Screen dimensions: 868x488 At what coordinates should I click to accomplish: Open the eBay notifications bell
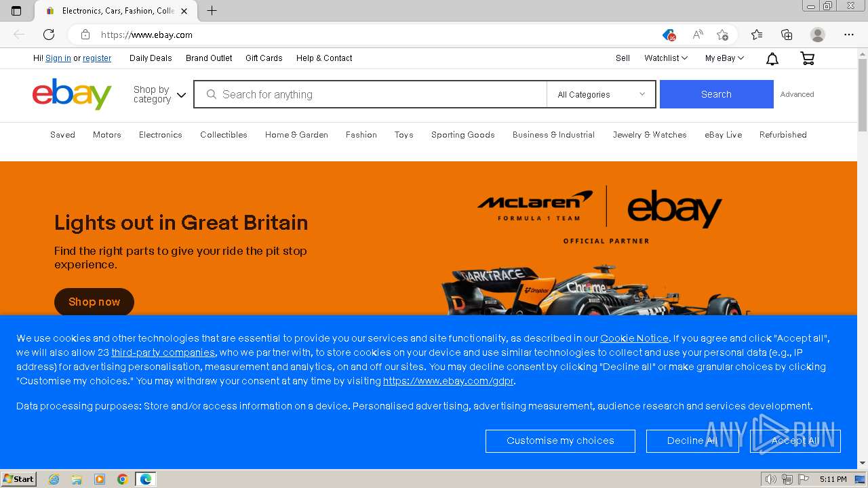(x=772, y=59)
